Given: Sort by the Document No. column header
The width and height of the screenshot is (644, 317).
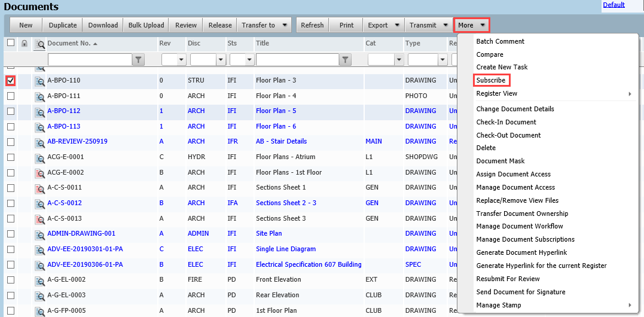Looking at the screenshot, I should (x=69, y=43).
